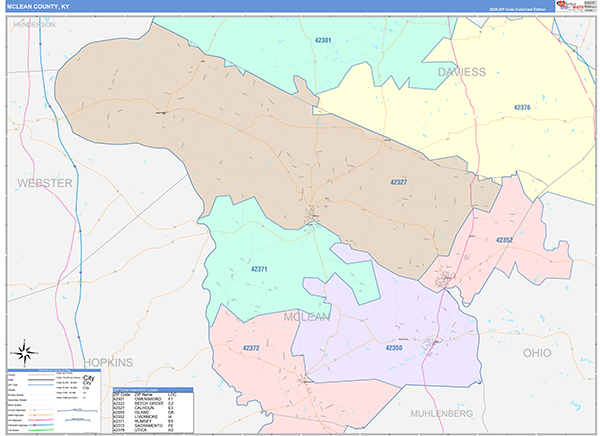Click the pink US Highways legend line
The image size is (600, 436).
(41, 420)
